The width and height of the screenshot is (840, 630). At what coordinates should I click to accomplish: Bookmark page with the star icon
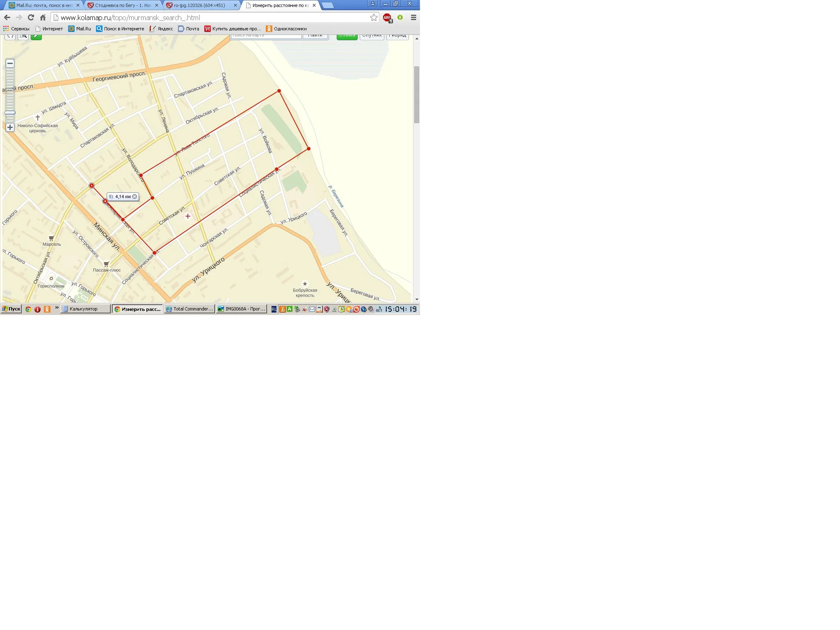374,18
